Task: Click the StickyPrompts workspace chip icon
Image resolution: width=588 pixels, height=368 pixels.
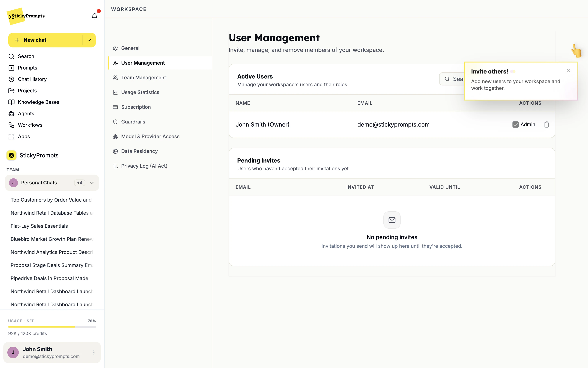Action: click(11, 155)
